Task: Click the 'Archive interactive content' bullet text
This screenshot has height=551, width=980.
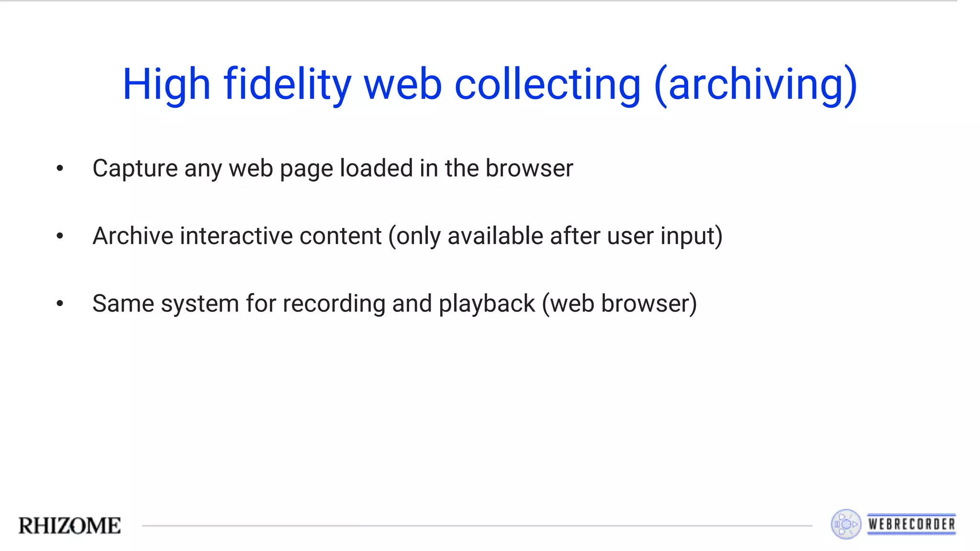Action: 407,236
